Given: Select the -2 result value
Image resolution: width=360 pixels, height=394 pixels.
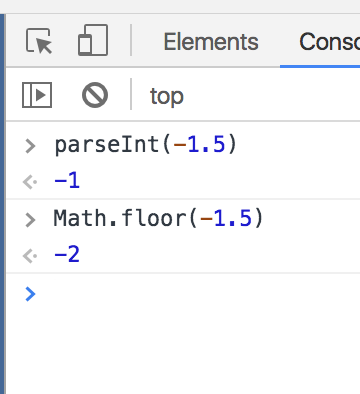Looking at the screenshot, I should [x=67, y=255].
